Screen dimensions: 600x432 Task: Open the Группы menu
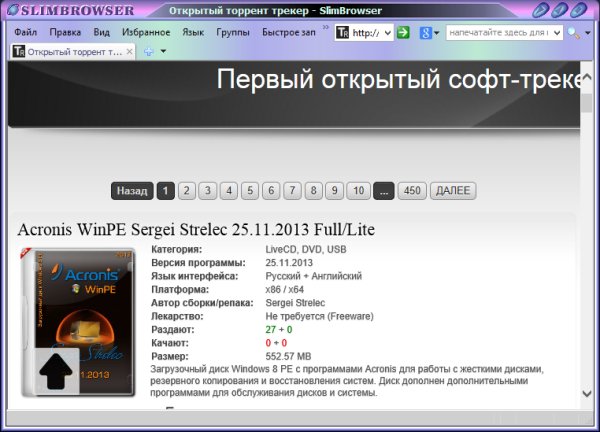point(233,33)
